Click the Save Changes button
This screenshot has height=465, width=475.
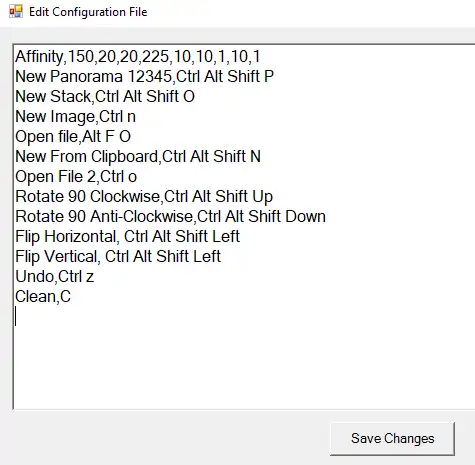coord(392,438)
